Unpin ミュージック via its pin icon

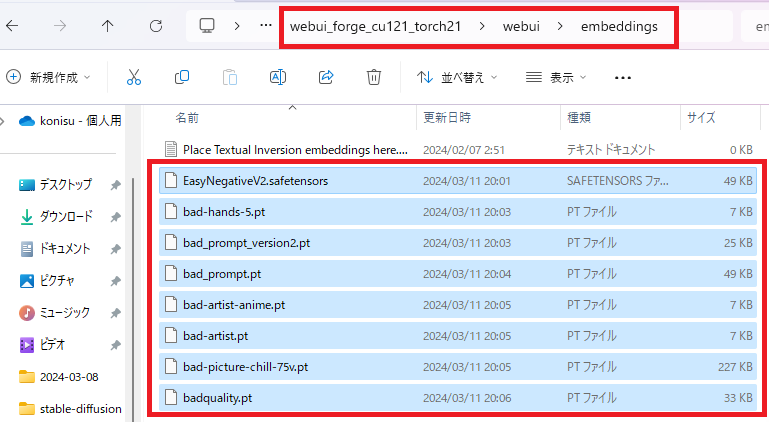115,313
